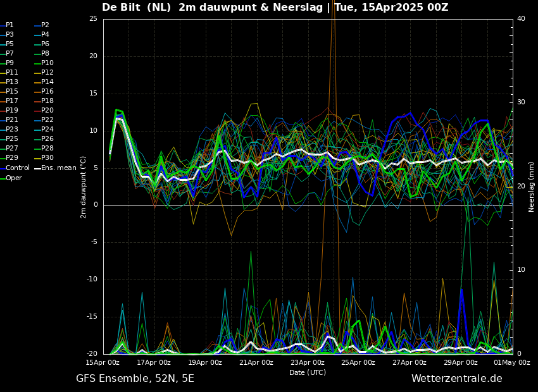Click the P9 ensemble member label
Viewport: 538px width, 392px height.
pos(9,63)
